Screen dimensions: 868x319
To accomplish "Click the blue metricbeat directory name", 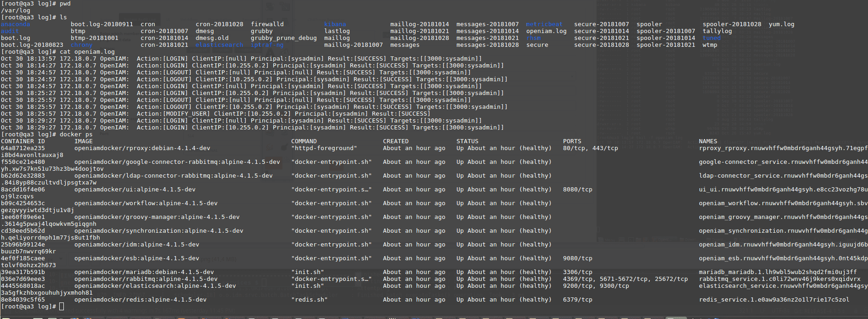I will [544, 24].
